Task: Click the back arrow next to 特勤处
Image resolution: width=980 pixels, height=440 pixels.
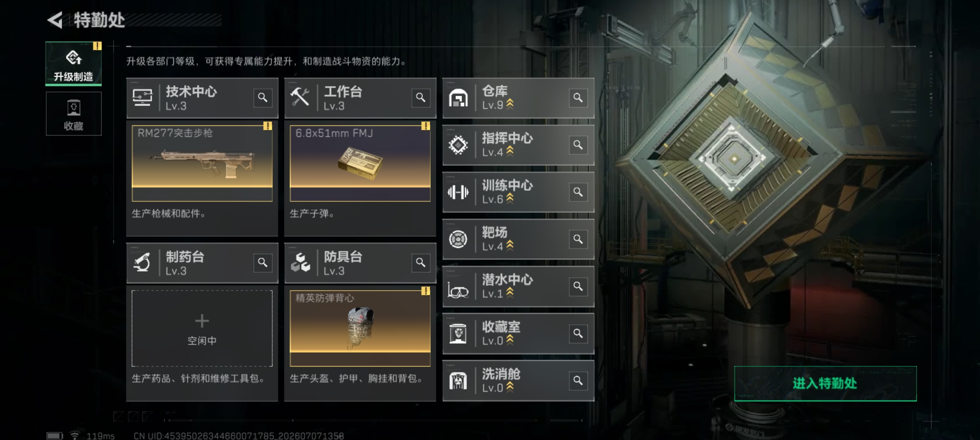Action: pyautogui.click(x=55, y=19)
